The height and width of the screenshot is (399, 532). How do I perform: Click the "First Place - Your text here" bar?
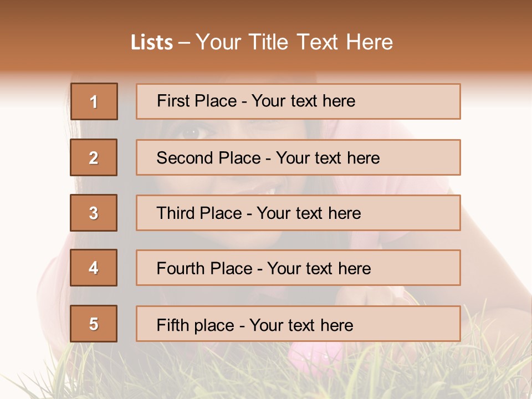pos(298,101)
